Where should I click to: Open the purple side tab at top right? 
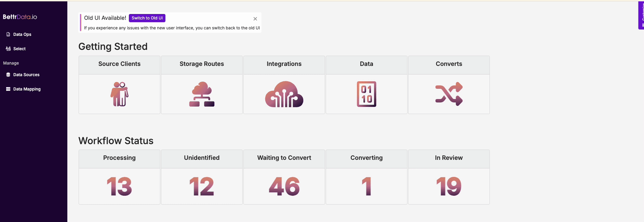click(x=641, y=15)
